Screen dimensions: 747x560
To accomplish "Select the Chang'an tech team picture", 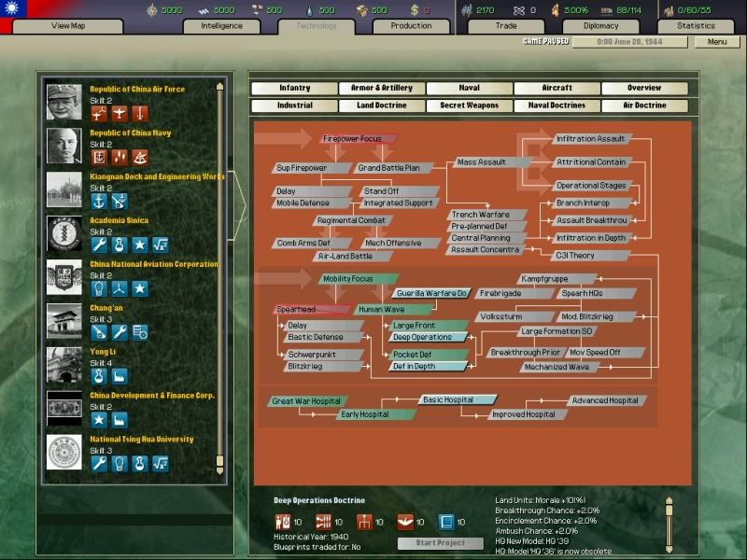I will pyautogui.click(x=64, y=321).
